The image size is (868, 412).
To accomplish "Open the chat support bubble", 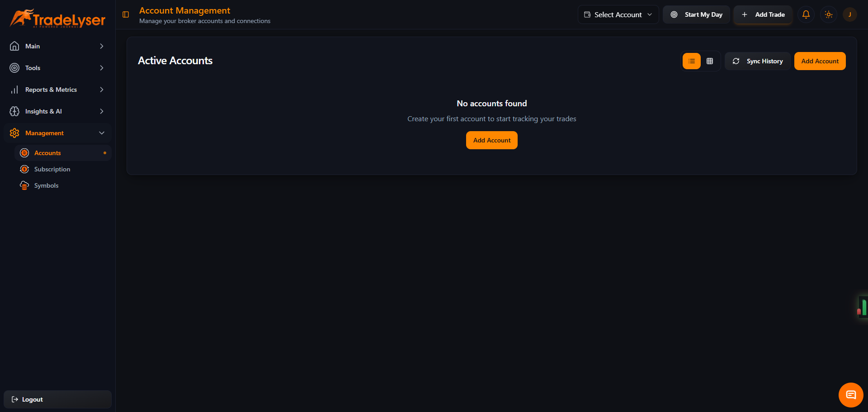I will point(851,394).
